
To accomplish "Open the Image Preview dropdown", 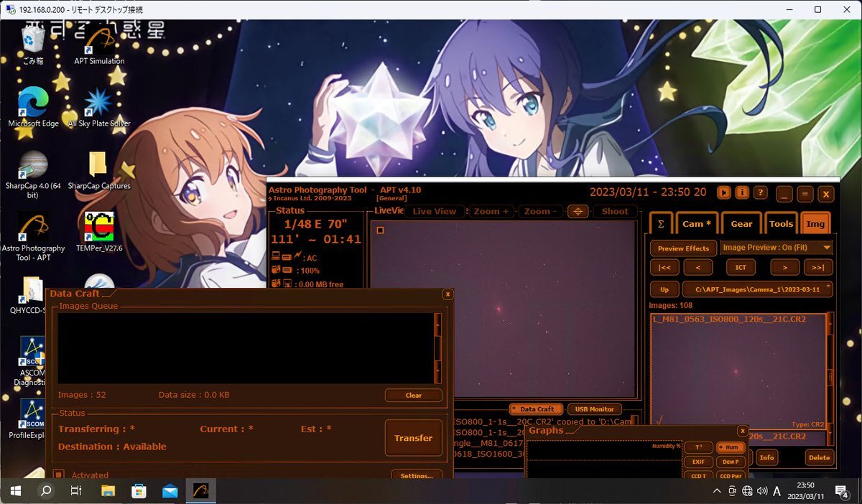I will pos(777,248).
